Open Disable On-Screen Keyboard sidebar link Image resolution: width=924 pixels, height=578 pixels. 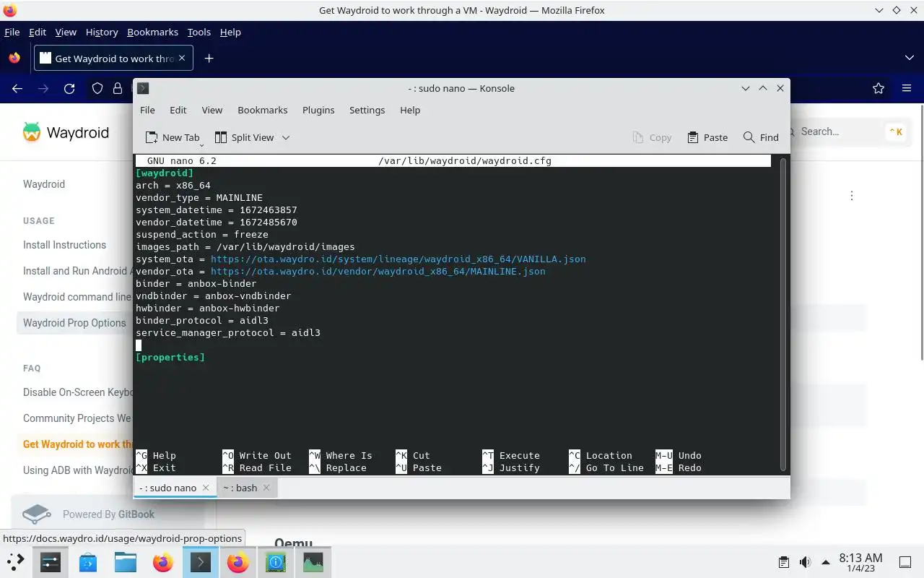77,392
